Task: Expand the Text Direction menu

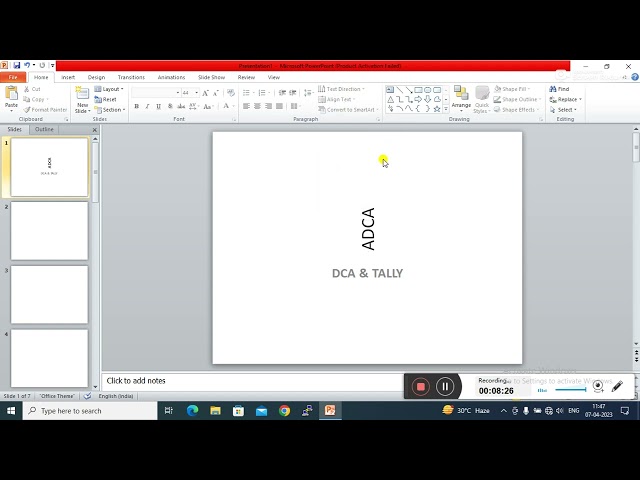Action: (x=341, y=89)
